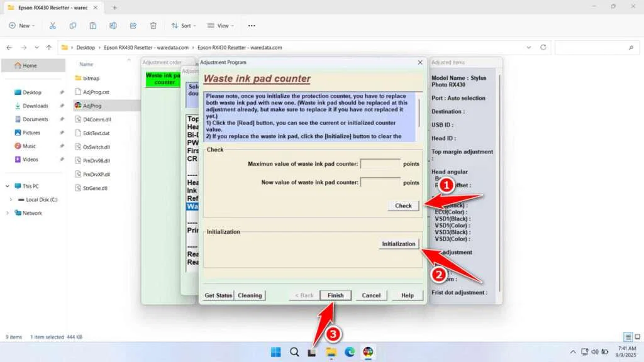Open the View dropdown in Explorer
644x362 pixels.
pos(221,26)
